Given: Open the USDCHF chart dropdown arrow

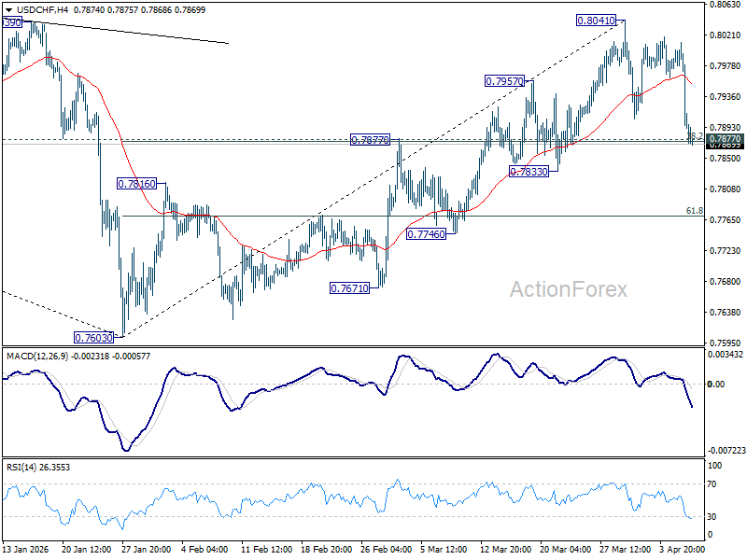Looking at the screenshot, I should [8, 10].
